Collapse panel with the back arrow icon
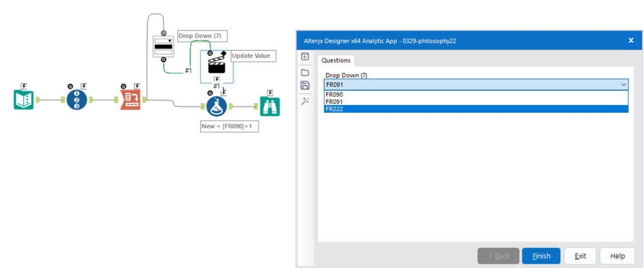644x268 pixels. point(305,57)
